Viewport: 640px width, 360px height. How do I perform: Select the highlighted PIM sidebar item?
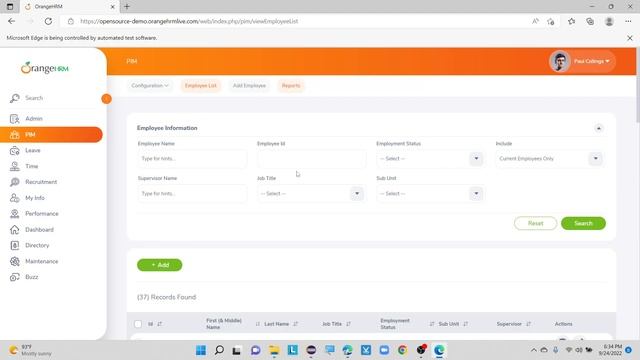tap(51, 135)
